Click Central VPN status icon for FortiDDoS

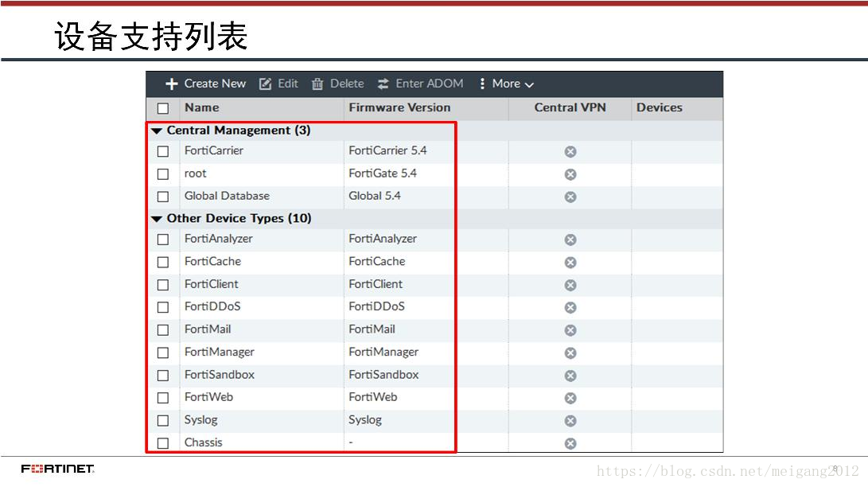570,308
